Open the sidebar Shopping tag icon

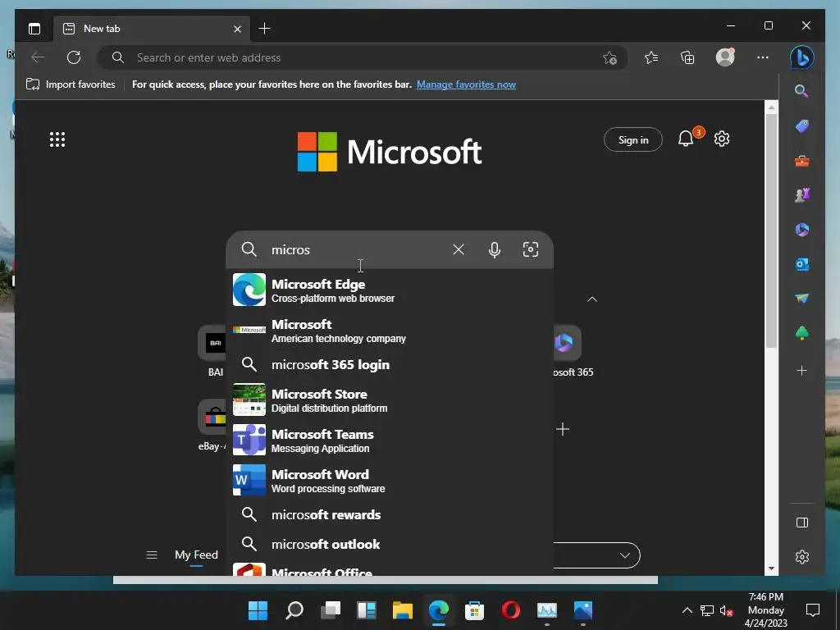click(802, 126)
